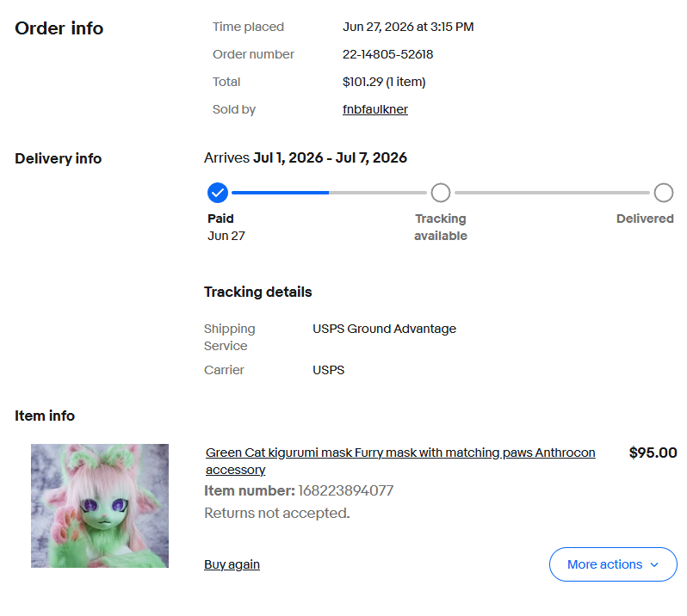Screen dimensions: 687x616
Task: Click the USPS Ground Advantage shipping service text
Action: tap(384, 329)
